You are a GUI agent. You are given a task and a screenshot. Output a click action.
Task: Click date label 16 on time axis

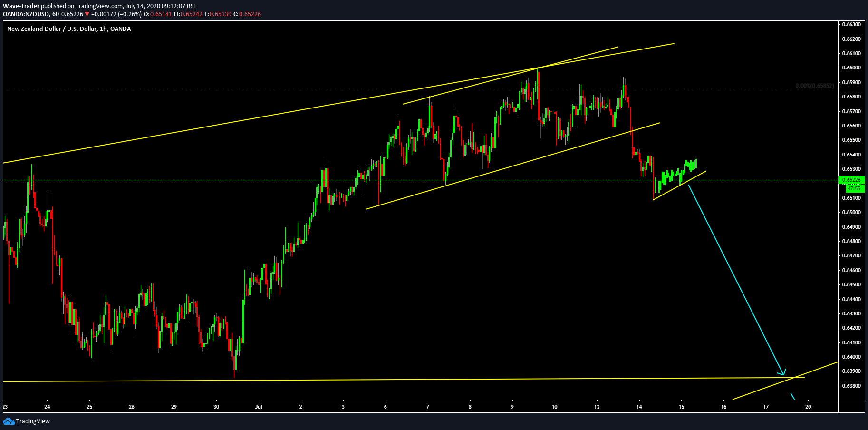(723, 407)
